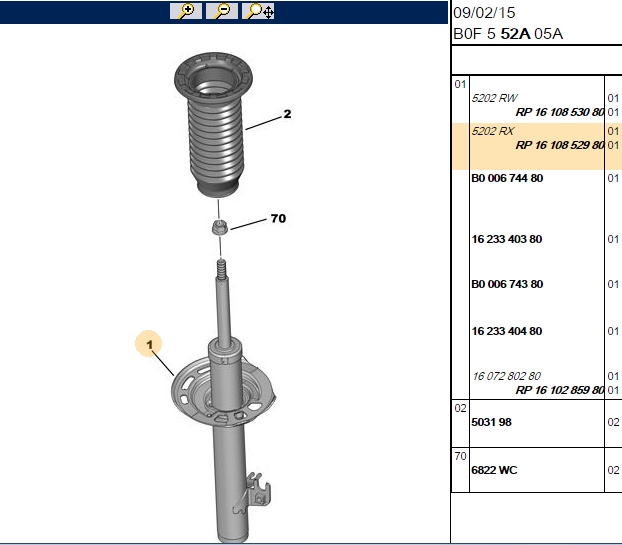Click the zoom out magnifier icon
Screen dimensions: 622x545
coord(222,11)
